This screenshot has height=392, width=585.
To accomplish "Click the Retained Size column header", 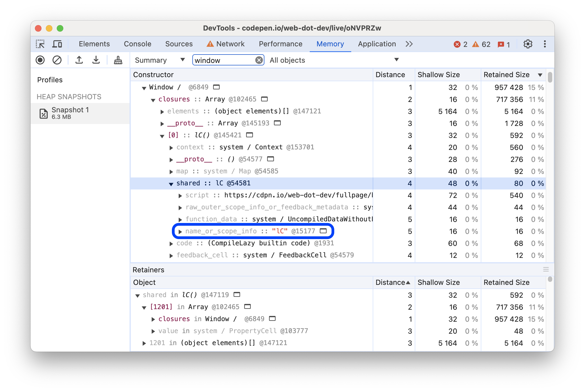I will [x=508, y=74].
